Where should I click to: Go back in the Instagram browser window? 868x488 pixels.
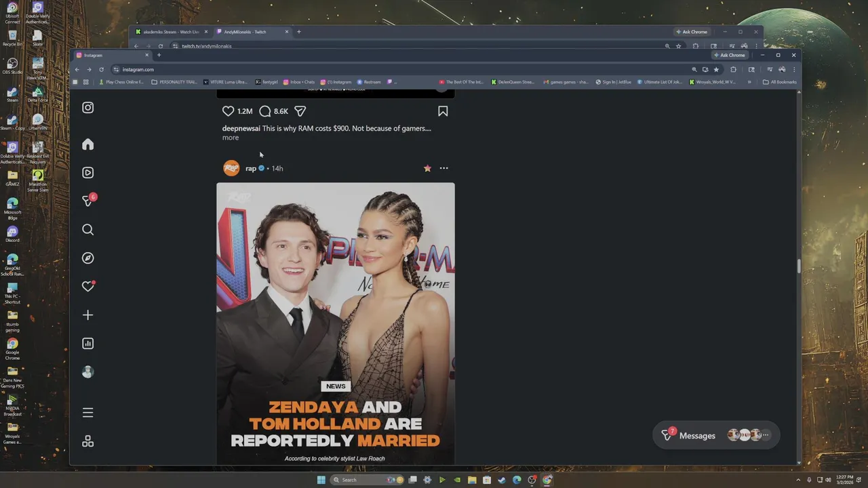(77, 69)
